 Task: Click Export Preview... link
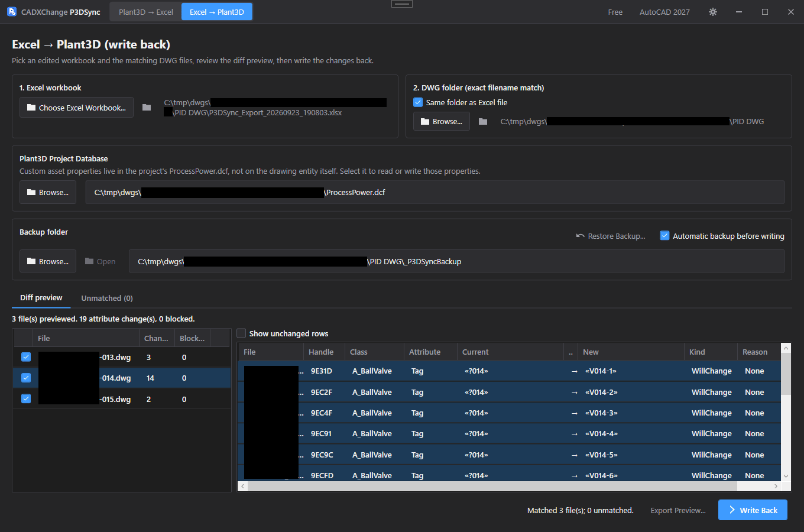tap(678, 510)
